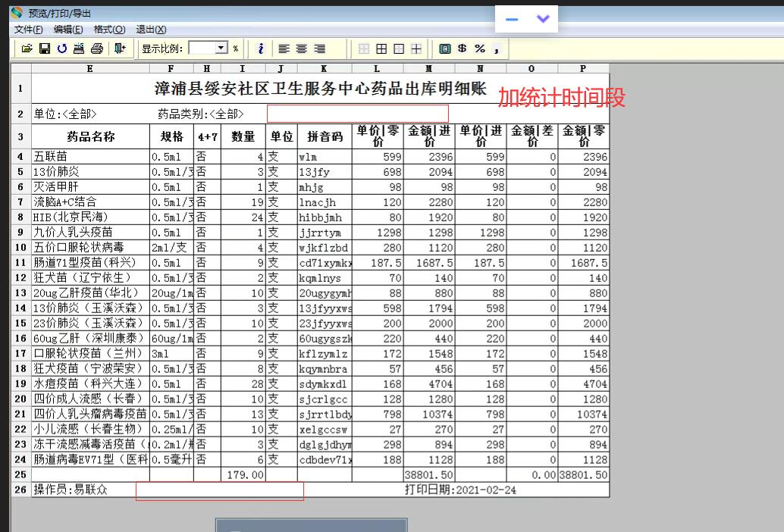This screenshot has width=784, height=532.
Task: Open the 显示比例 dropdown arrow
Action: (221, 48)
